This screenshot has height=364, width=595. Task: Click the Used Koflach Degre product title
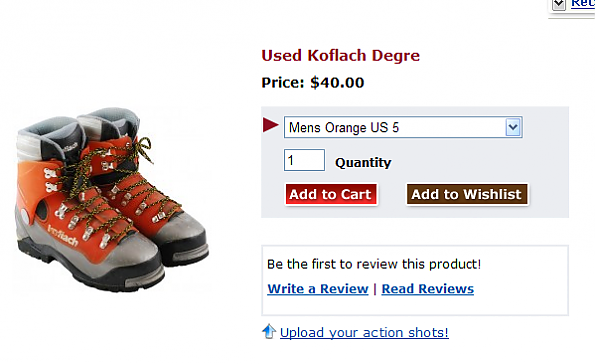coord(340,55)
